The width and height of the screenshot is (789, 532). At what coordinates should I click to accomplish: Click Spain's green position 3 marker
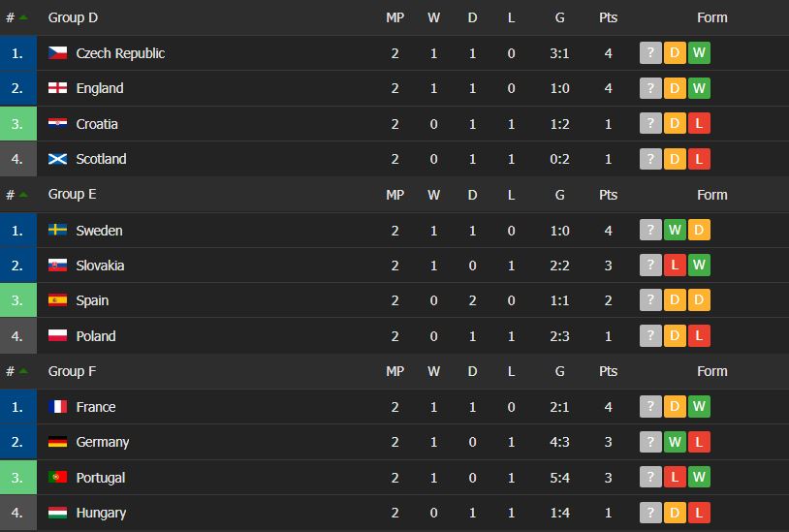click(18, 300)
